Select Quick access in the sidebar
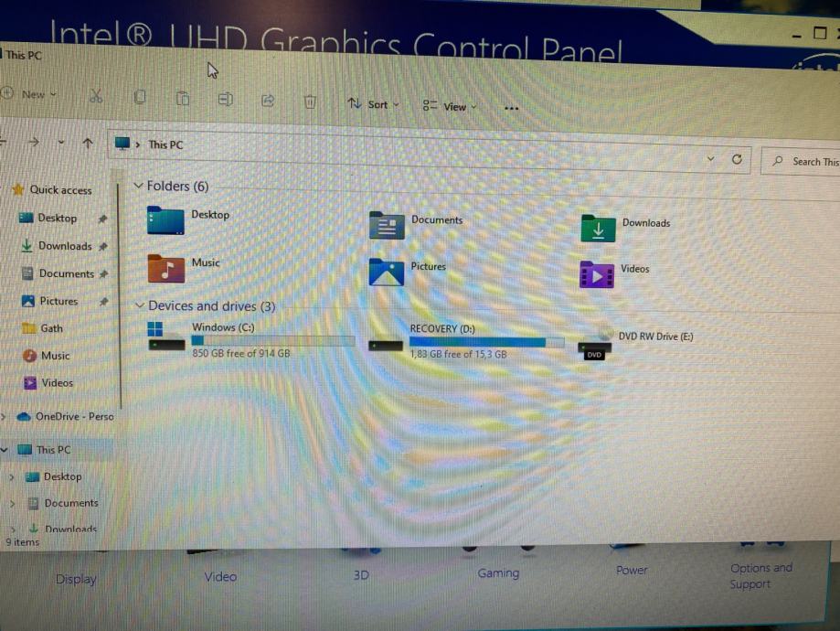840x631 pixels. [x=52, y=190]
